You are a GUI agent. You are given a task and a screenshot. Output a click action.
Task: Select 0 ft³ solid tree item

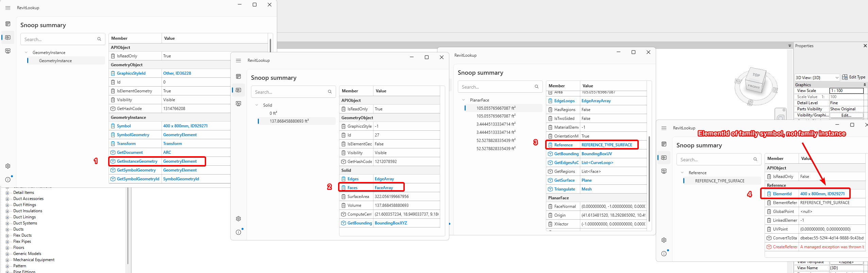pyautogui.click(x=273, y=113)
